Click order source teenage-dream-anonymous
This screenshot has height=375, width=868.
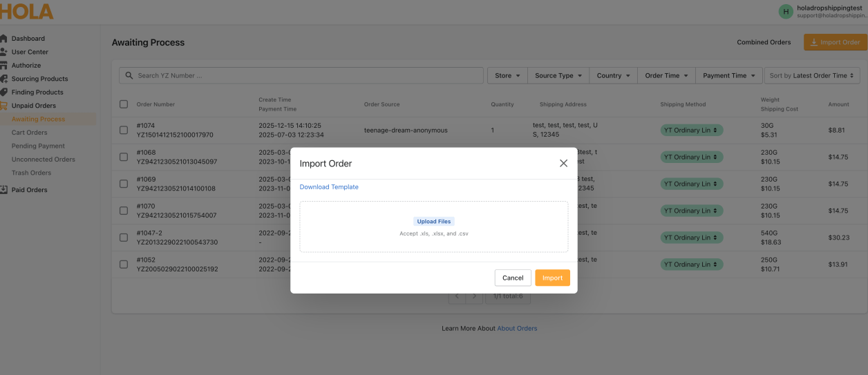click(406, 130)
